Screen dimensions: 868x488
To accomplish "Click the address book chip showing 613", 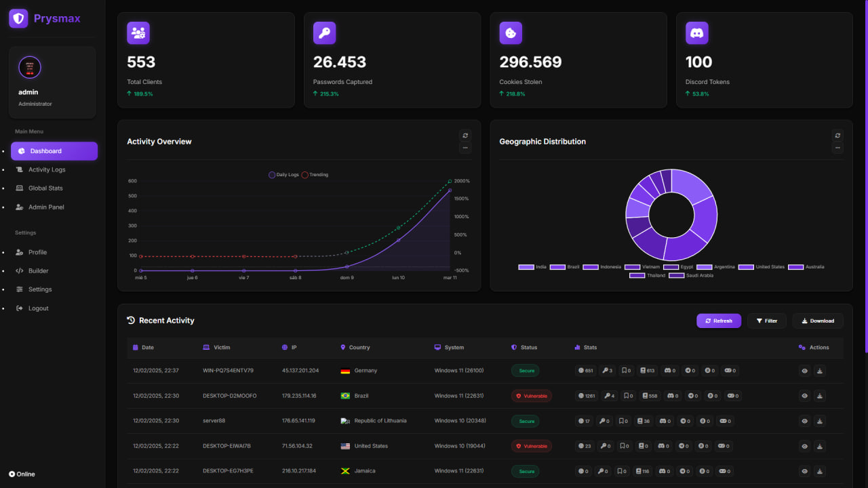I will pyautogui.click(x=646, y=371).
